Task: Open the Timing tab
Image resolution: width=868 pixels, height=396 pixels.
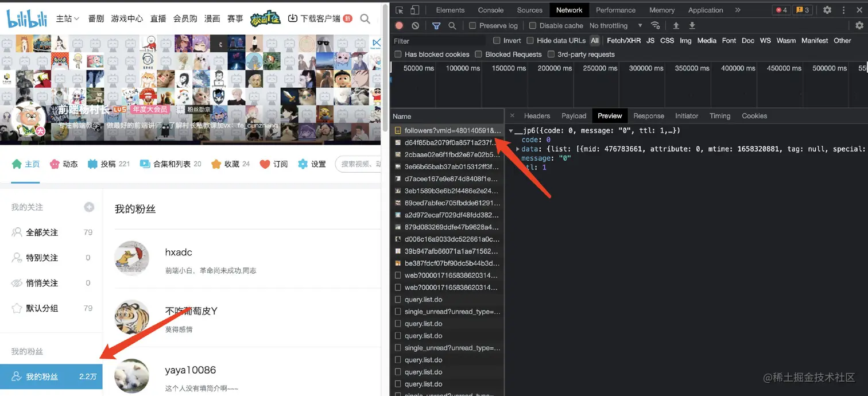Action: [720, 115]
